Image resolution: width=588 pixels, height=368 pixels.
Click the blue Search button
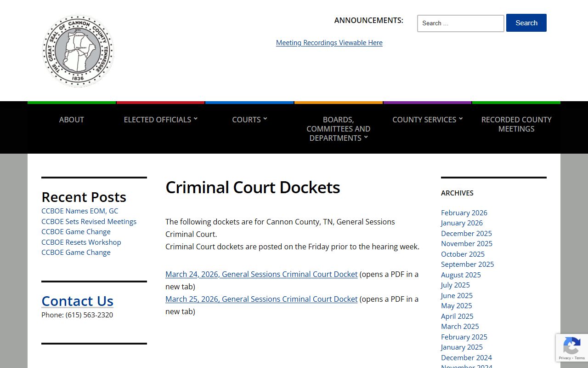pos(526,23)
